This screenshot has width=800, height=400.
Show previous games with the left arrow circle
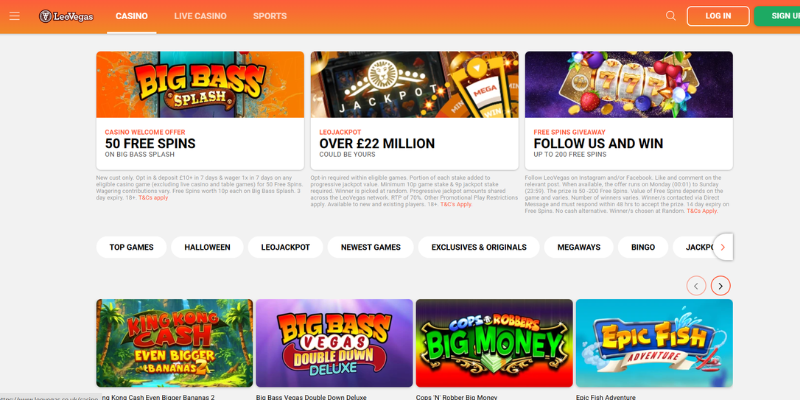[x=696, y=286]
